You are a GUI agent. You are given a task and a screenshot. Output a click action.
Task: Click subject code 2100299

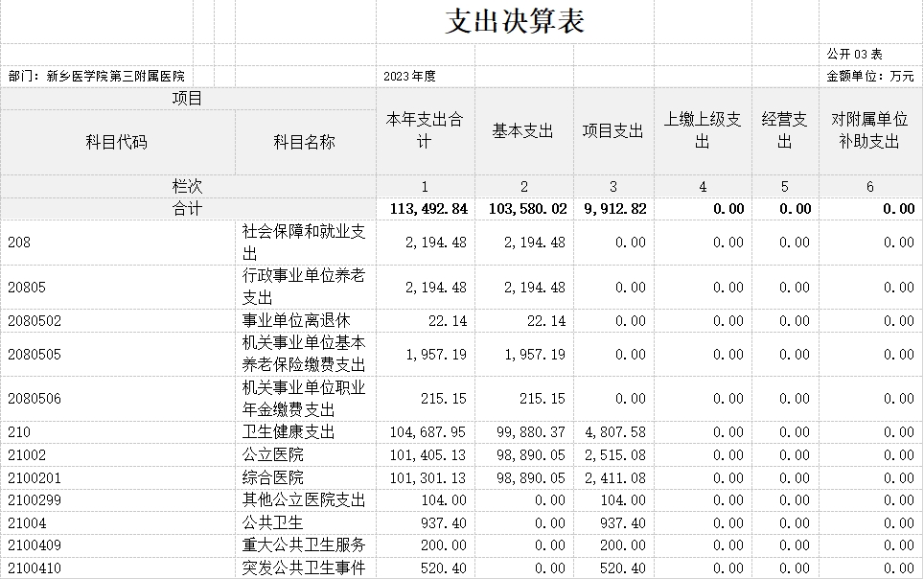[35, 500]
